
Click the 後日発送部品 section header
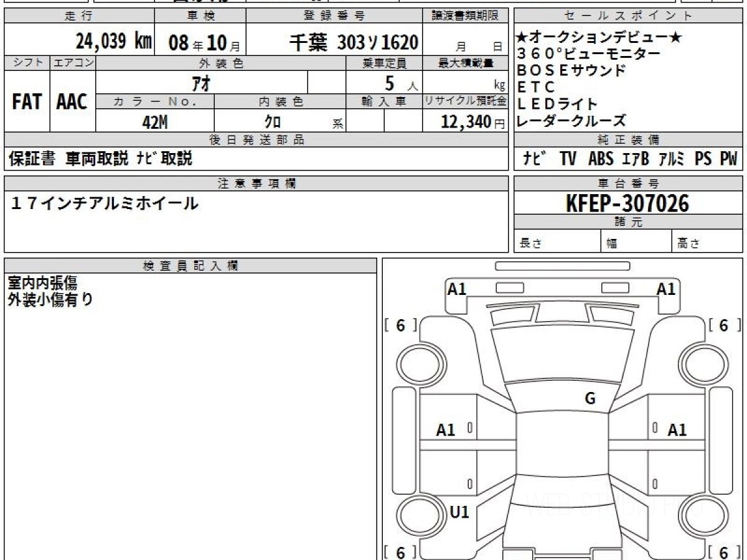click(256, 140)
